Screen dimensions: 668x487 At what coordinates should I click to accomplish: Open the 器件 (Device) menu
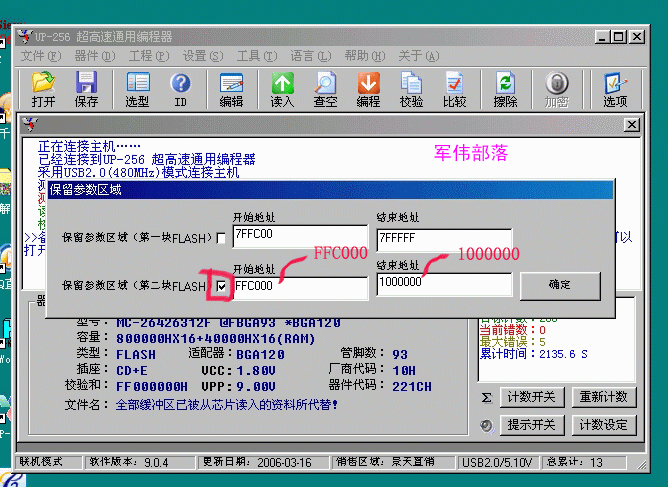point(93,56)
